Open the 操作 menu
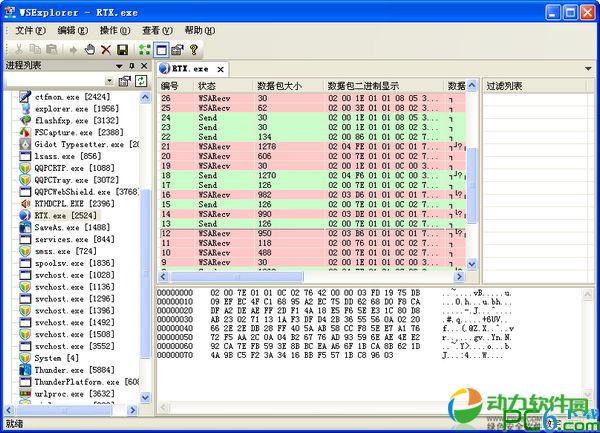The width and height of the screenshot is (600, 433). click(x=114, y=31)
